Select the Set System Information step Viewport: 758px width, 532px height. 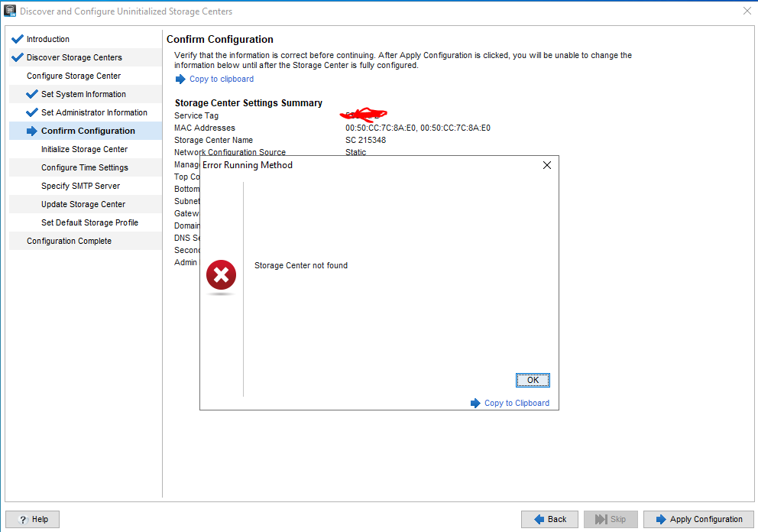pos(83,94)
